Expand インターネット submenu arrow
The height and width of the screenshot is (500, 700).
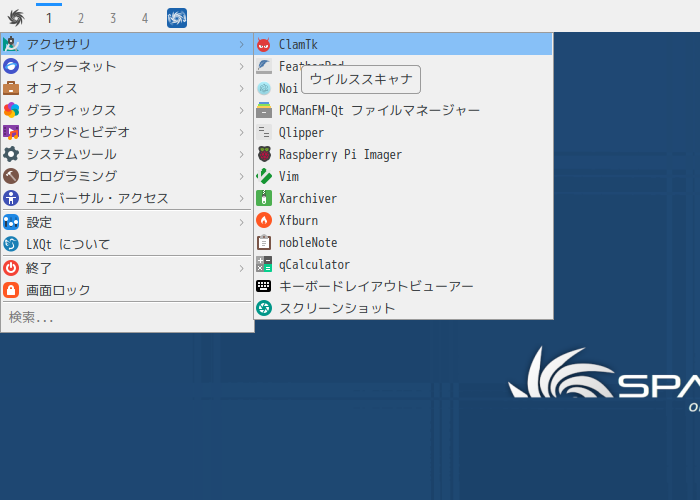(242, 66)
